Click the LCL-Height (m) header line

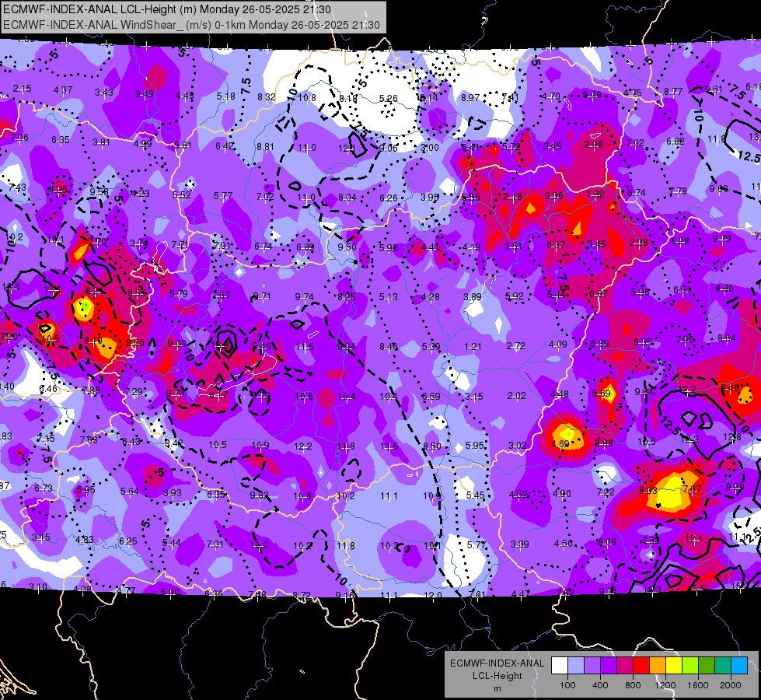coord(167,9)
